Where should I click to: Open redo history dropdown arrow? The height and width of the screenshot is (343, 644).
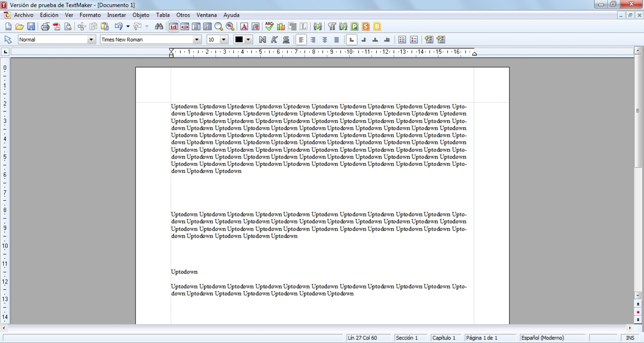147,27
